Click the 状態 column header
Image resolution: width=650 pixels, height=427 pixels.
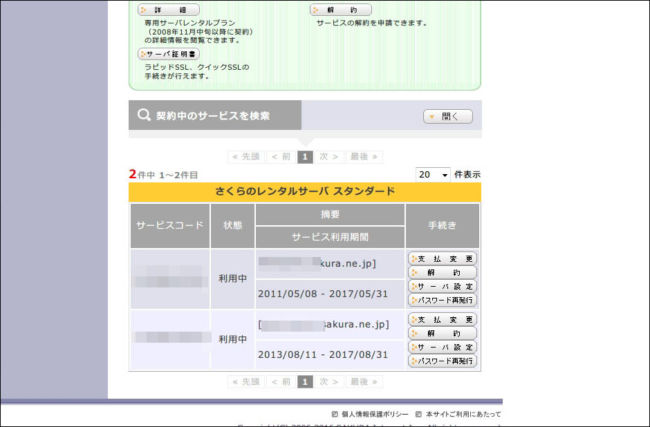233,226
